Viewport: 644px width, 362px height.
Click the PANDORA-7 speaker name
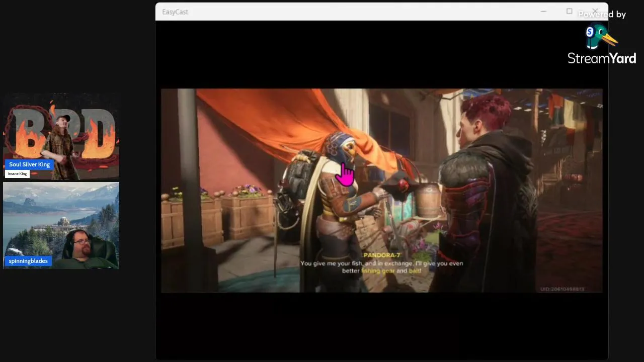pos(382,255)
